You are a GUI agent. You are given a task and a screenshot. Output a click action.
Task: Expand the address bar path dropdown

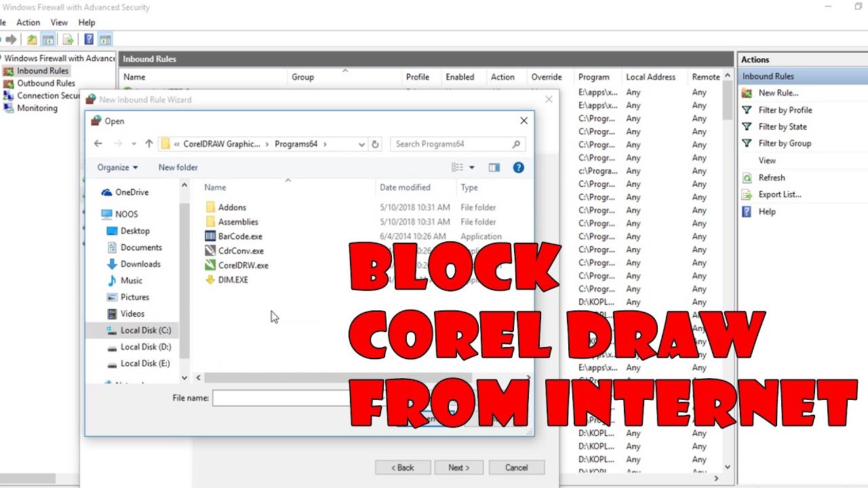point(361,144)
